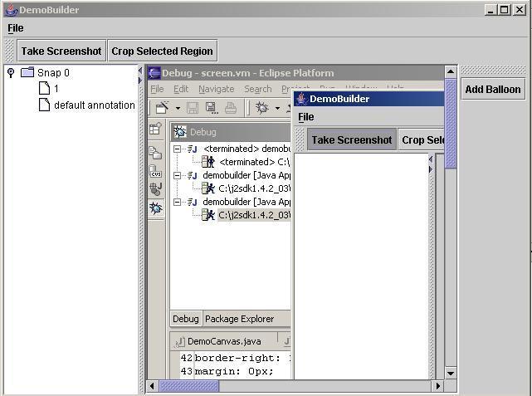This screenshot has height=396, width=532.
Task: Toggle the Snap 0 tree node handle
Action: coord(11,72)
